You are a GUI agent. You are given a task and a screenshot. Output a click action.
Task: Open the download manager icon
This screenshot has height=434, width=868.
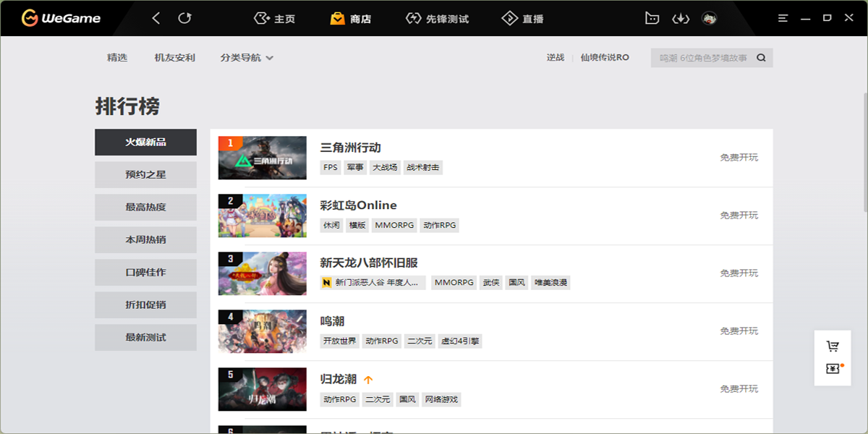point(681,18)
